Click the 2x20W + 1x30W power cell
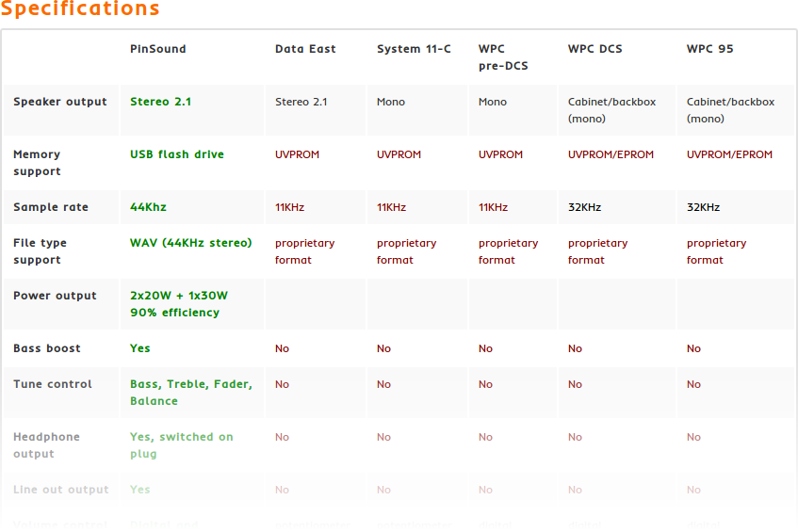Screen dimensions: 798x532 pyautogui.click(x=179, y=303)
